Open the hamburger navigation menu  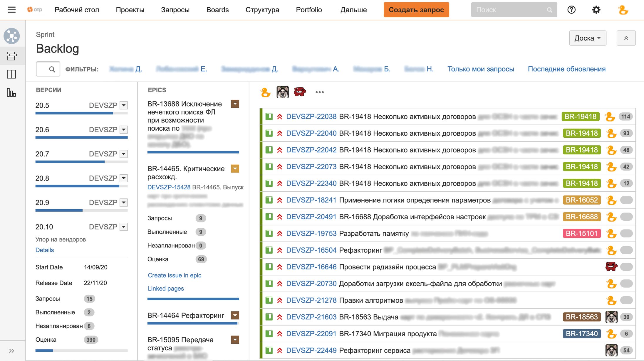pyautogui.click(x=11, y=10)
